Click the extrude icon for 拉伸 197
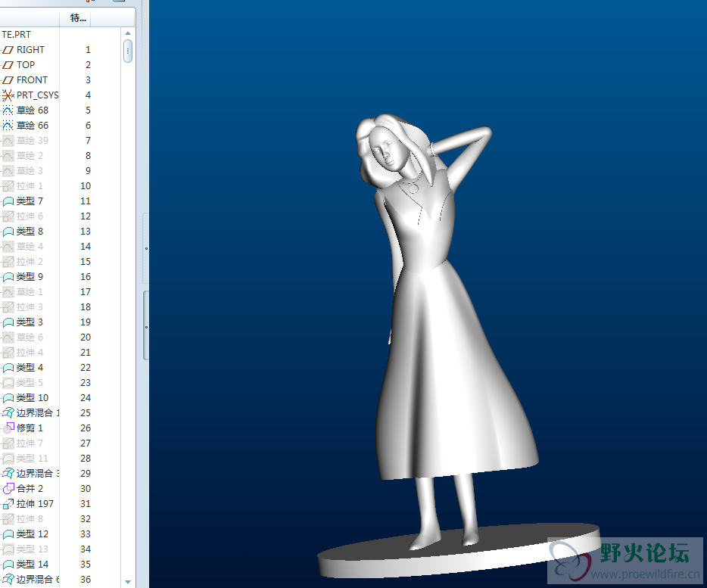This screenshot has height=588, width=707. 8,504
